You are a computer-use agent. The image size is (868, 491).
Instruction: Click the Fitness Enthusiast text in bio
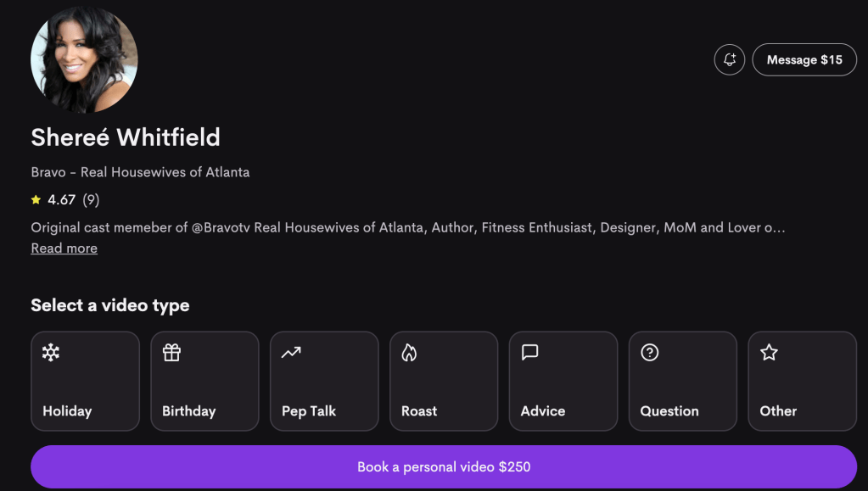tap(537, 227)
